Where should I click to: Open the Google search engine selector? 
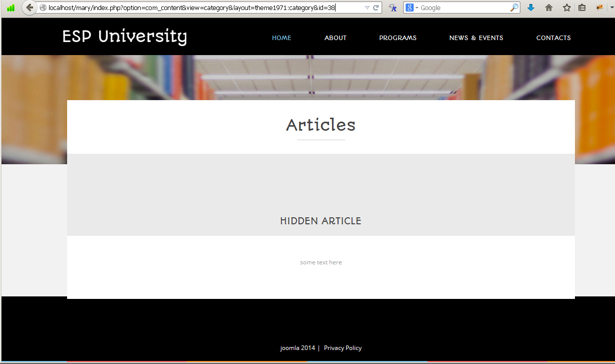click(x=412, y=8)
